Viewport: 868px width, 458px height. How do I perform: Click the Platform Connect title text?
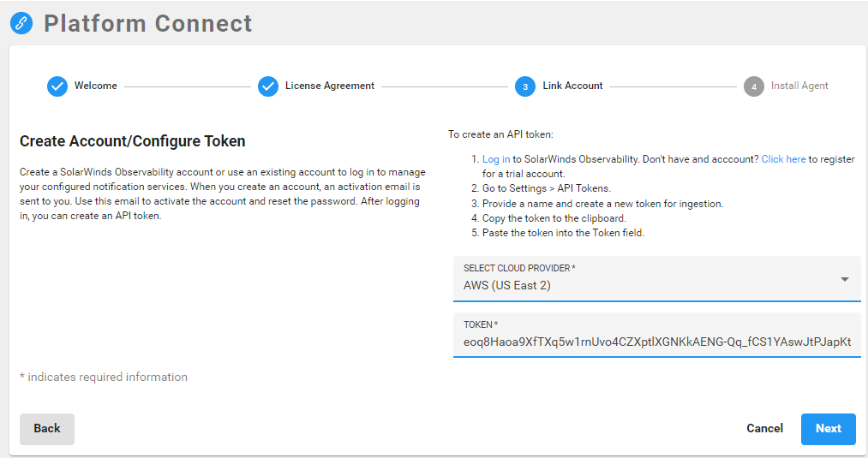pos(147,24)
